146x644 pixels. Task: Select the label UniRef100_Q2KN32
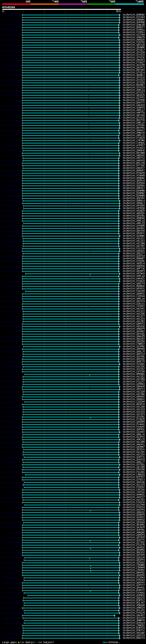133,595
